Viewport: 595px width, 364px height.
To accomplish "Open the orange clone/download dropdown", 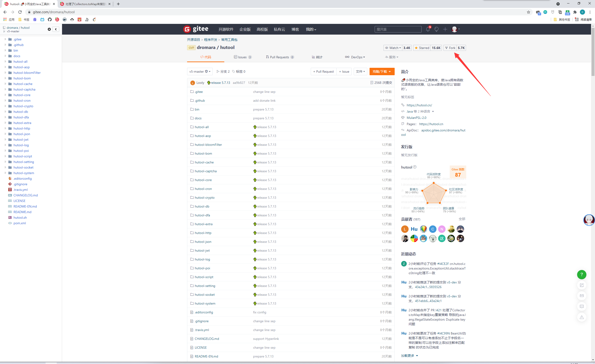I will (382, 71).
